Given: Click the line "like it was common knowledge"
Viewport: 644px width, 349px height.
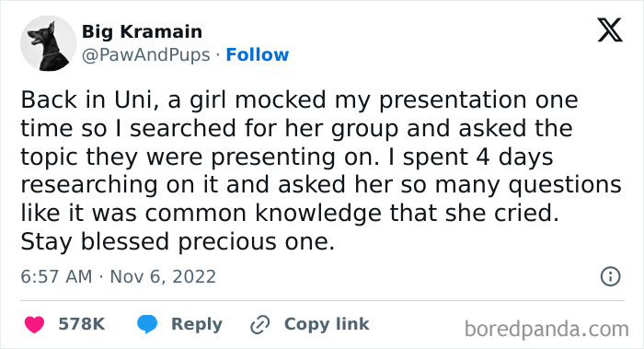Looking at the screenshot, I should (290, 214).
